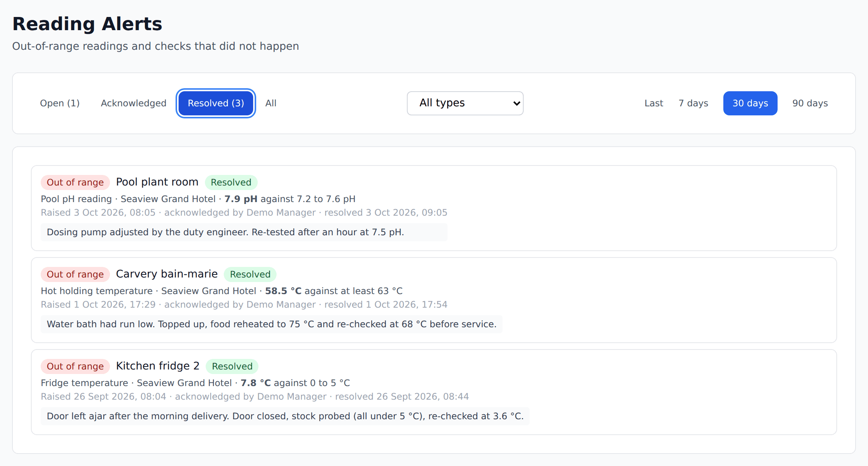The width and height of the screenshot is (868, 466).
Task: Select the Resolved (3) tab
Action: [216, 103]
